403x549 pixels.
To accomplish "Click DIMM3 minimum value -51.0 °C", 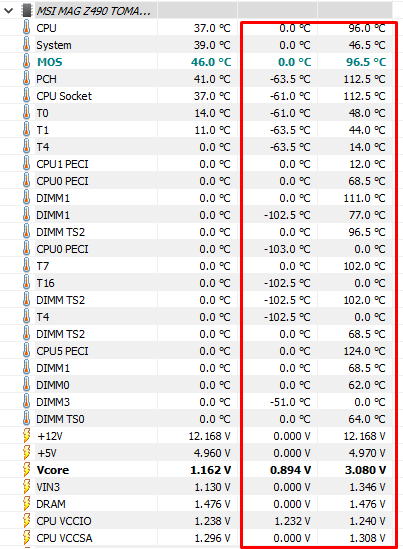I will click(x=290, y=402).
